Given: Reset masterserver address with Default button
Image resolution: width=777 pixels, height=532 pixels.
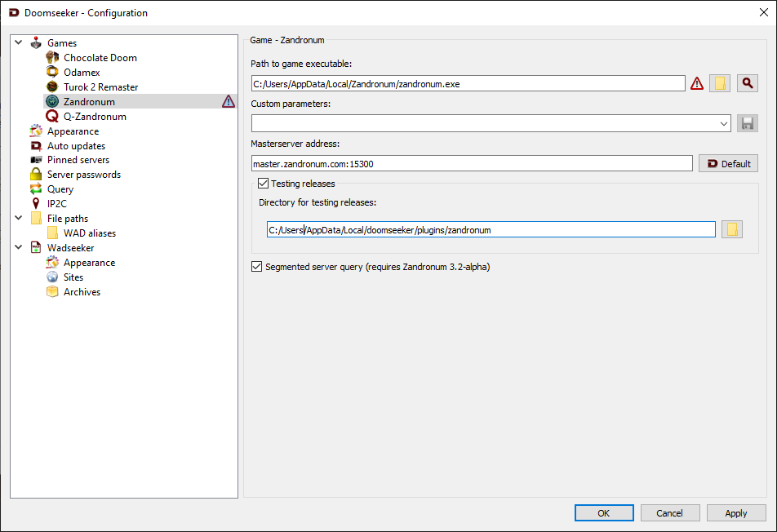Looking at the screenshot, I should (728, 163).
